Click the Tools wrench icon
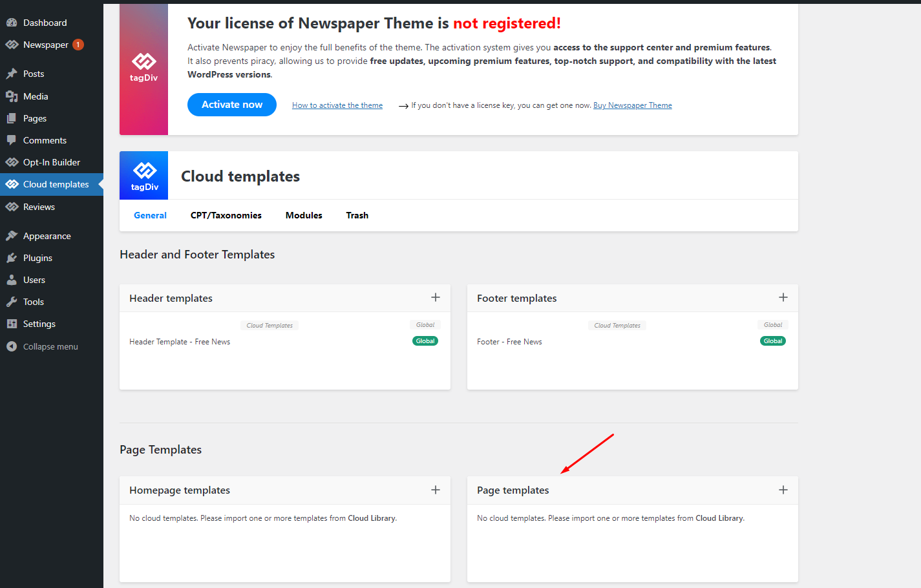Viewport: 921px width, 588px height. pos(12,302)
